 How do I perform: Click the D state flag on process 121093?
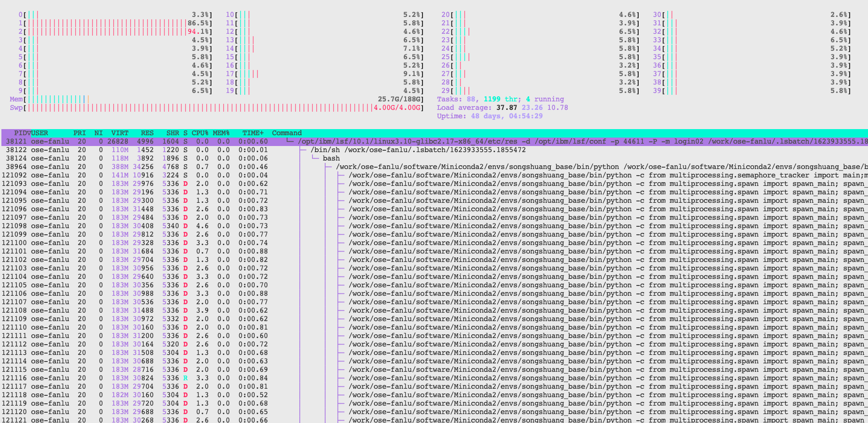[x=187, y=184]
